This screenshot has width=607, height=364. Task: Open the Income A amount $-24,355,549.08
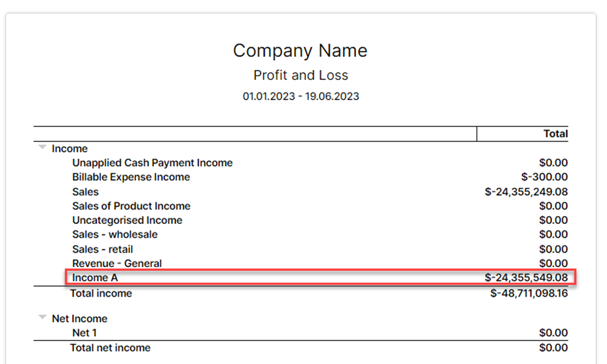point(526,278)
